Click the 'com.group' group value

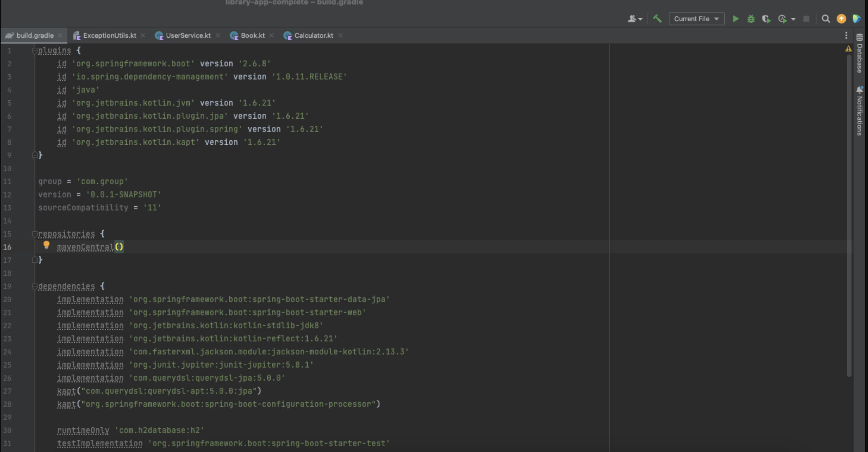[102, 182]
